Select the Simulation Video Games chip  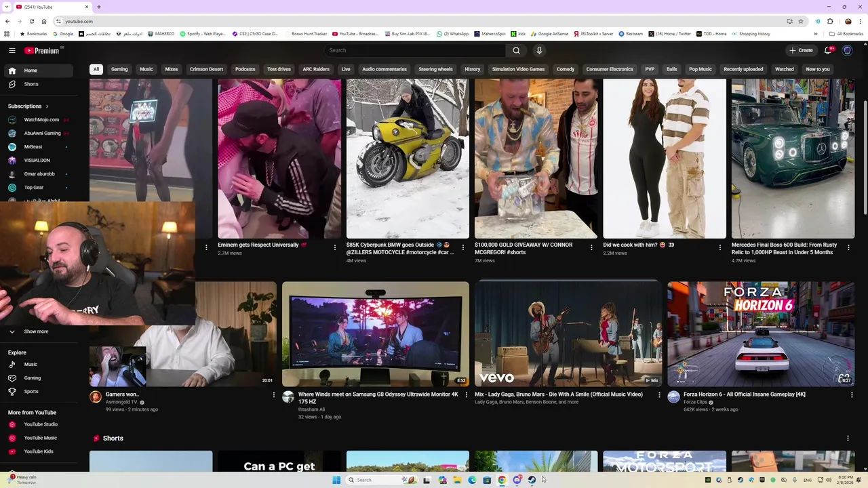pos(518,69)
